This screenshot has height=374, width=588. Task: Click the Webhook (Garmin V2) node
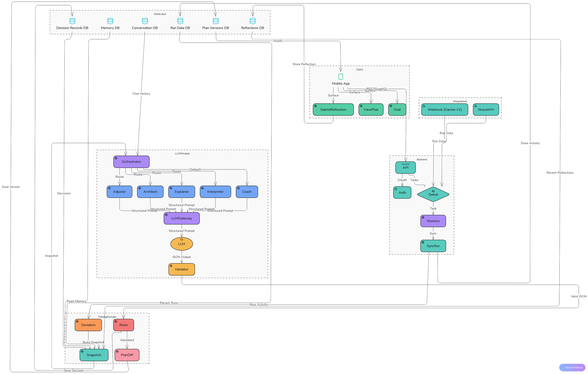tap(445, 110)
